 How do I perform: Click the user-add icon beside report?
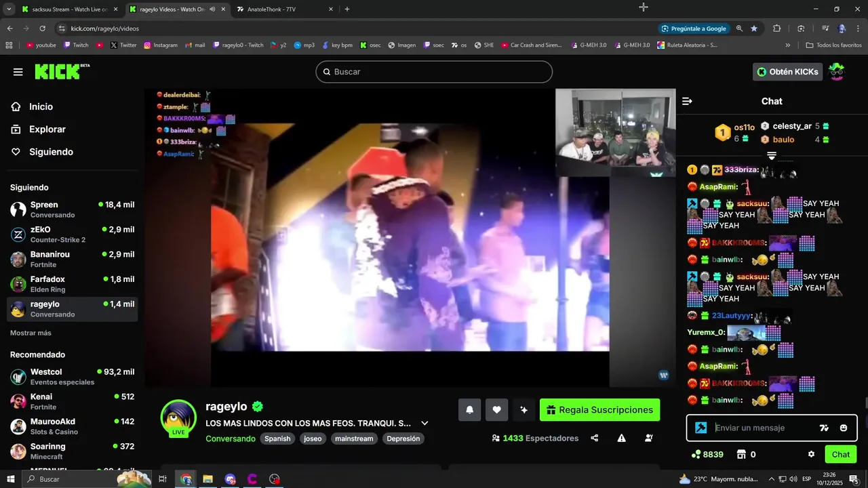649,438
